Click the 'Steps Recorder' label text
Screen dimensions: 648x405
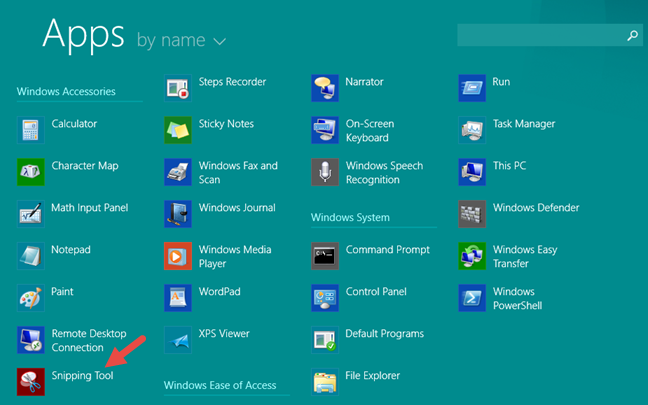pos(232,82)
